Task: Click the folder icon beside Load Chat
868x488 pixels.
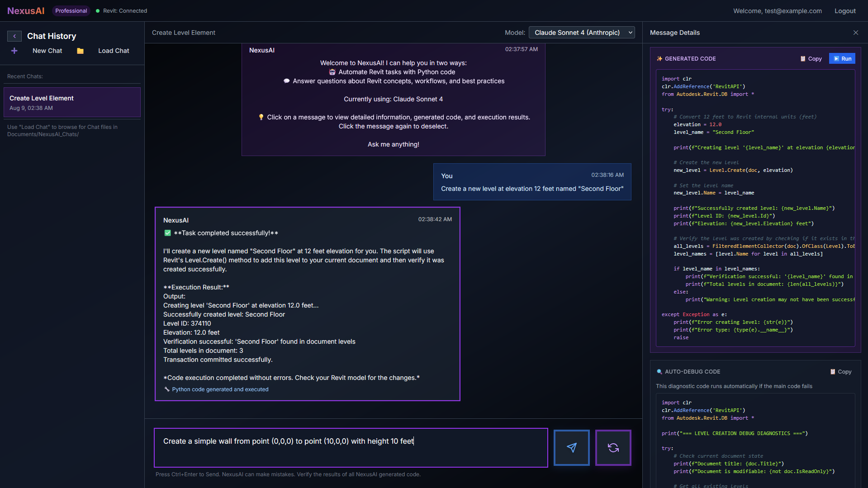Action: tap(80, 51)
